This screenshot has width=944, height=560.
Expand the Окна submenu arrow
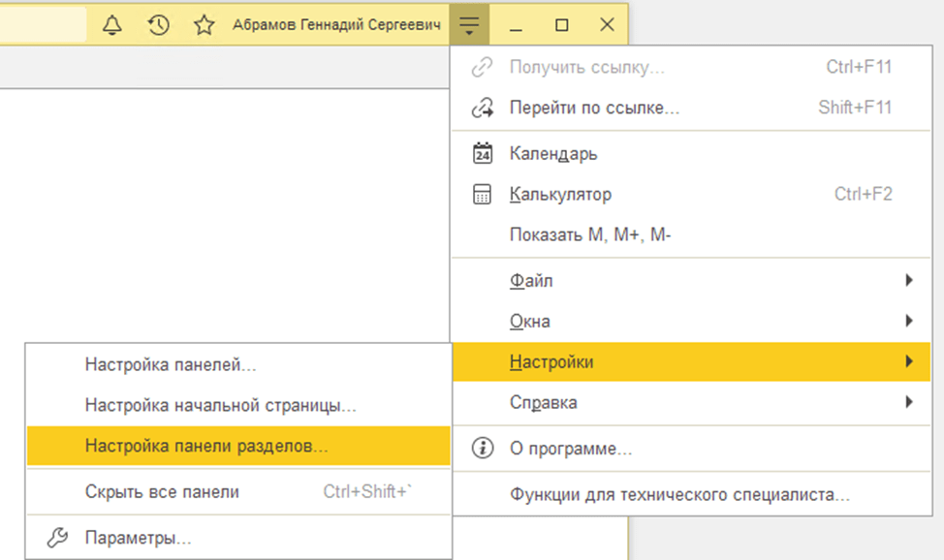[908, 321]
